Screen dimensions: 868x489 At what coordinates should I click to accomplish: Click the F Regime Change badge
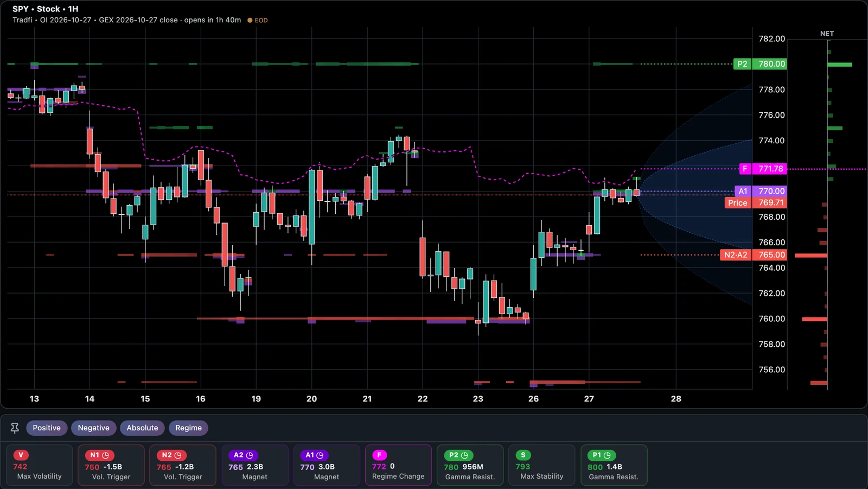[380, 455]
